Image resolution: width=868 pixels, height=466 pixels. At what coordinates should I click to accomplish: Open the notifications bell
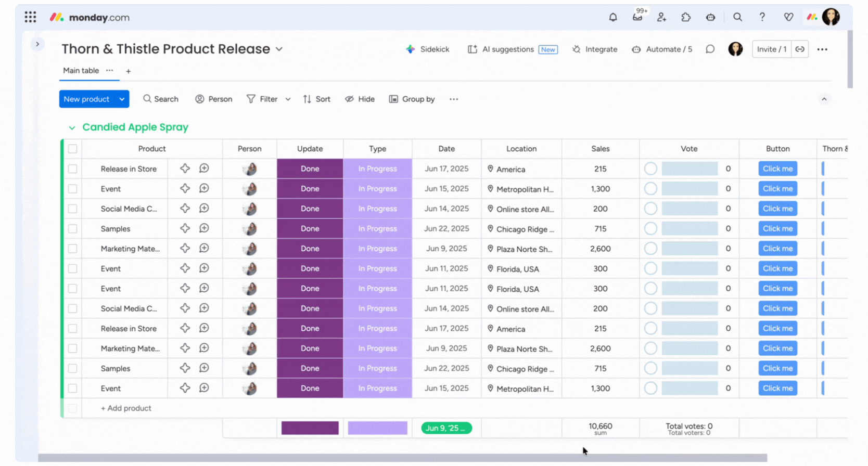(613, 17)
